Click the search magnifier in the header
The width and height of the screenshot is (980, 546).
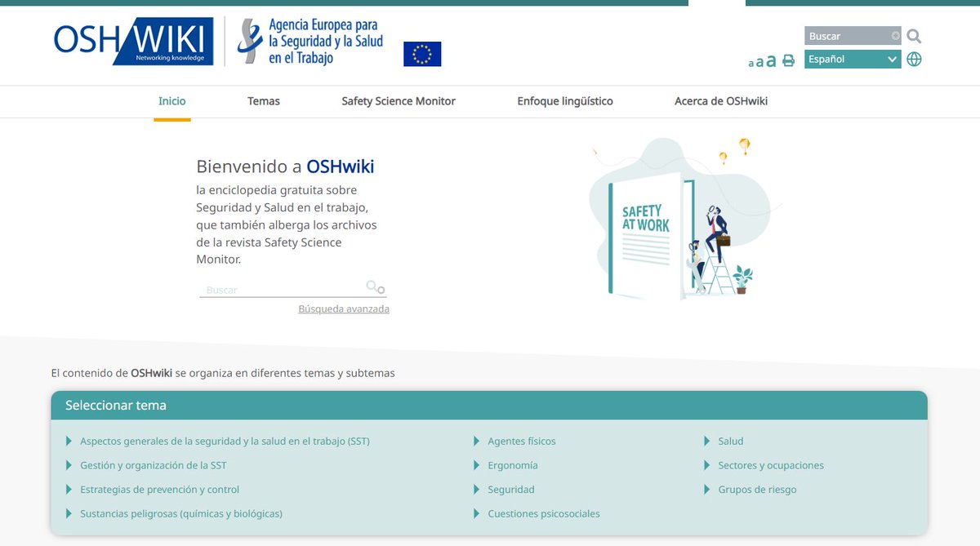tap(913, 36)
